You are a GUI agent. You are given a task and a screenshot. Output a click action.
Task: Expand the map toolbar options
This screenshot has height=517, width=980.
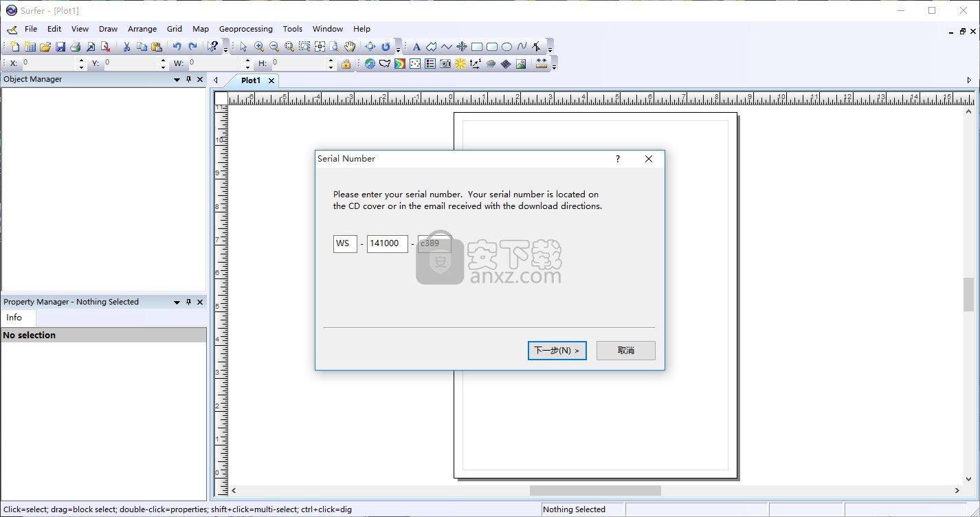[554, 67]
